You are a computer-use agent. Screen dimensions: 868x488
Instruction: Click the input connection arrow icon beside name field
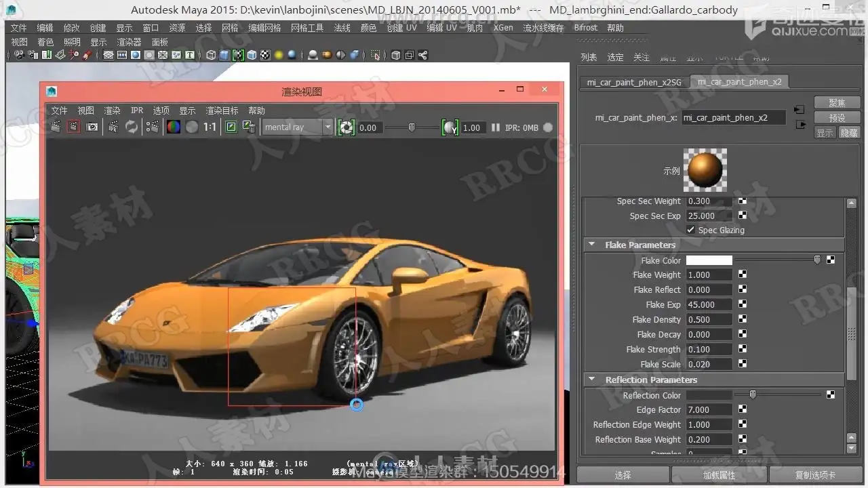coord(800,109)
